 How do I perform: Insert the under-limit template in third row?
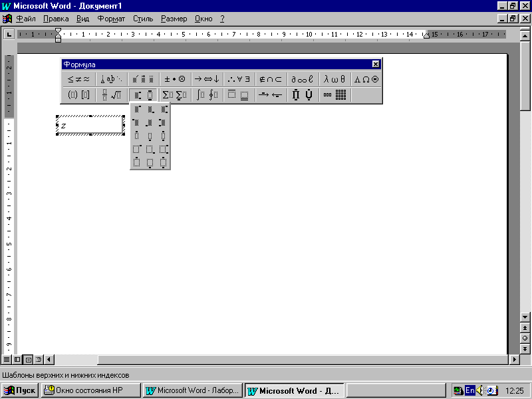pos(150,136)
